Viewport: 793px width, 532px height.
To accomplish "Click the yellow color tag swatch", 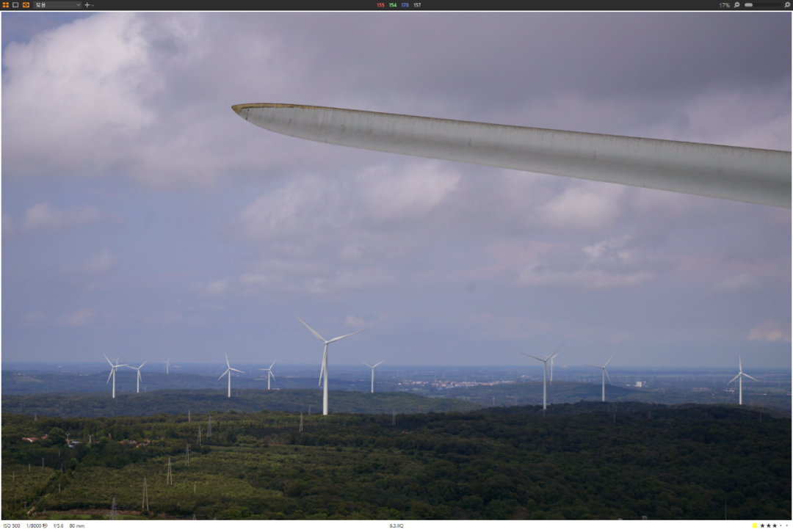I will 755,526.
